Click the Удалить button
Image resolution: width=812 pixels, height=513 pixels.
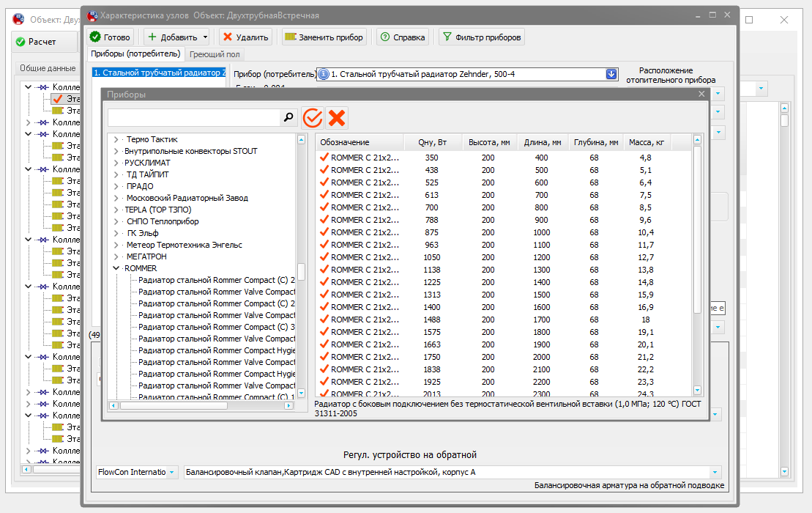point(246,37)
